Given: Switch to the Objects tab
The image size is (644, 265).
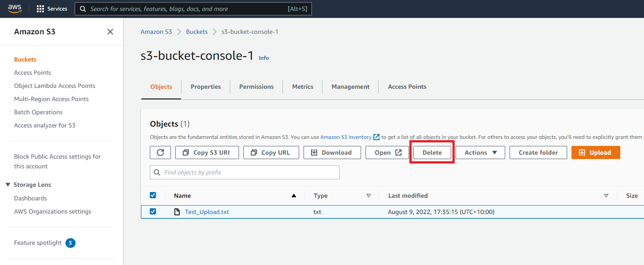Looking at the screenshot, I should click(161, 87).
